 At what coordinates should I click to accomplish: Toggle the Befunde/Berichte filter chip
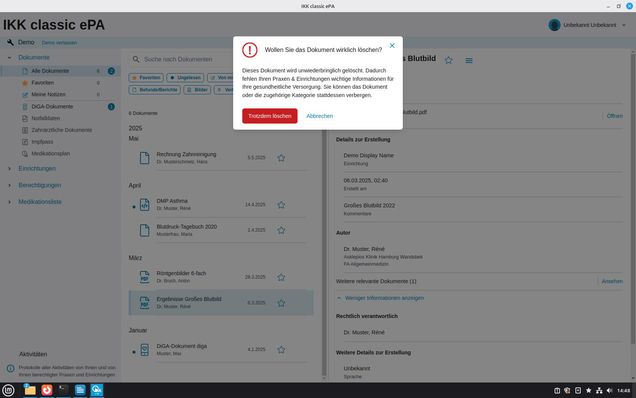pos(155,90)
